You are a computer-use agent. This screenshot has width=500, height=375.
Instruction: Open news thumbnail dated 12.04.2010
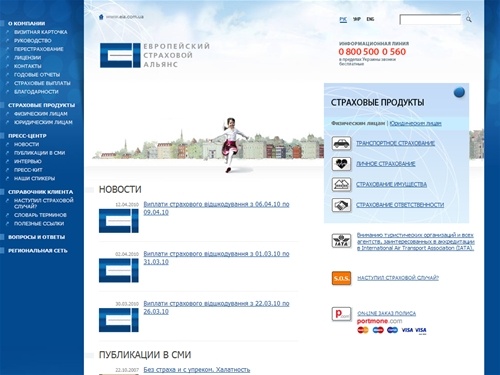click(119, 221)
